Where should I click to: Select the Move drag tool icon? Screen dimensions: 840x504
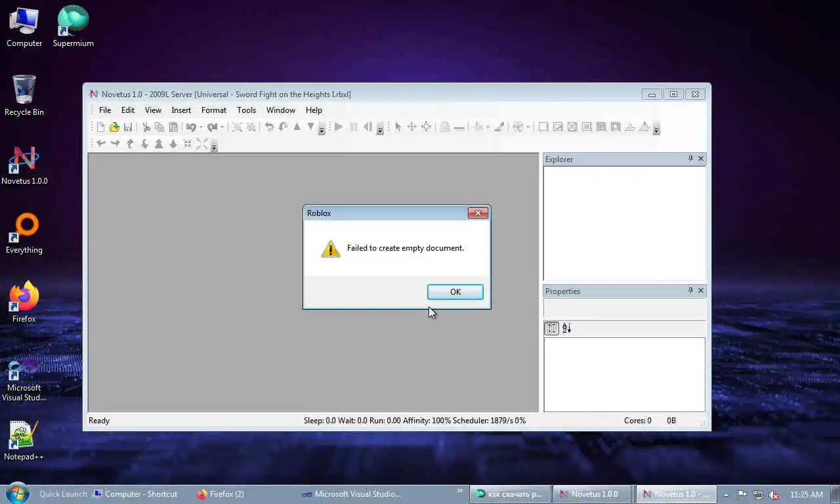pyautogui.click(x=411, y=127)
